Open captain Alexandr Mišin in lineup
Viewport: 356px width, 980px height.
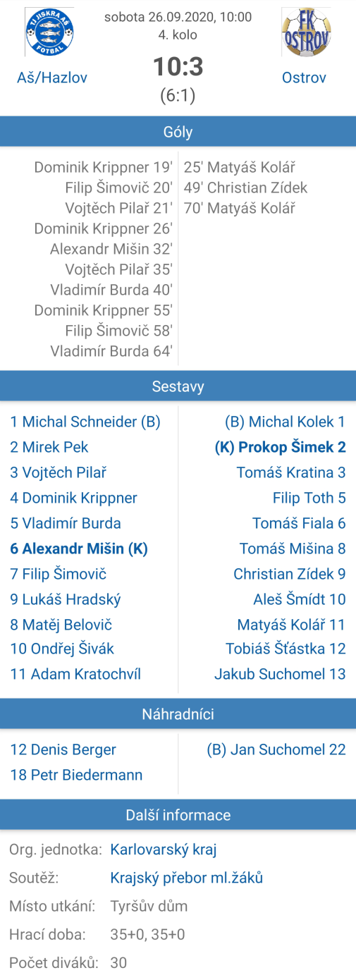click(79, 549)
